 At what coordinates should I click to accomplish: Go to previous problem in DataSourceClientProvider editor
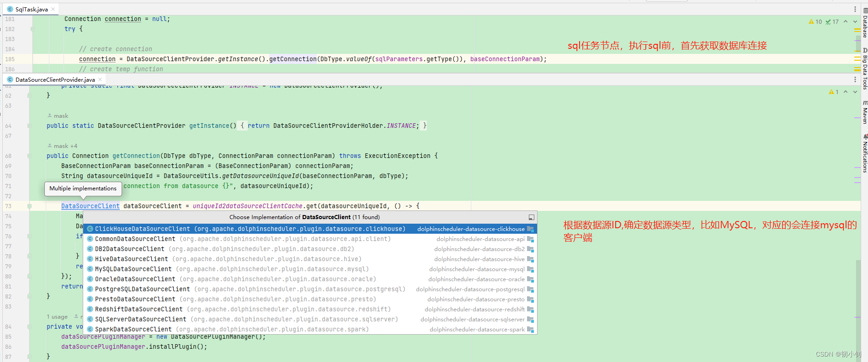[x=846, y=92]
